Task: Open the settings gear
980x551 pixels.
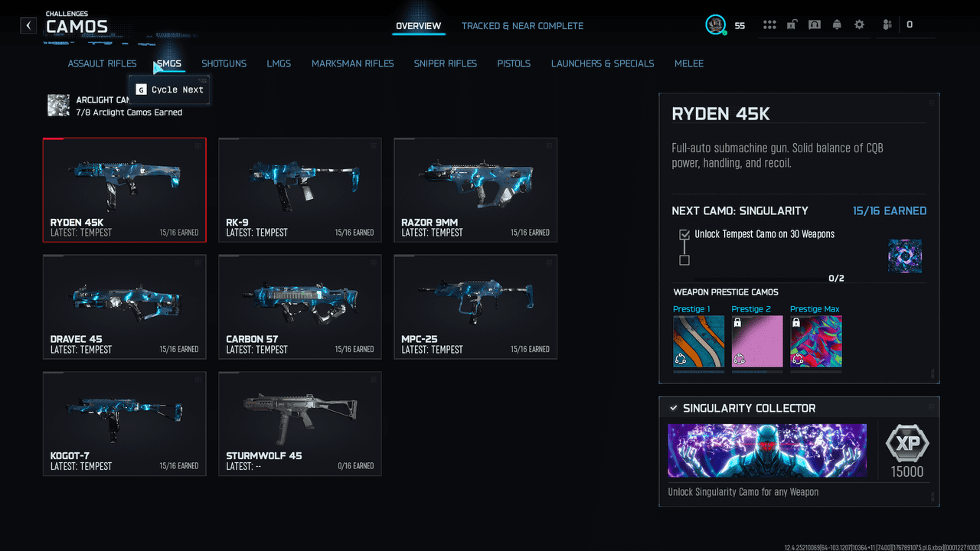Action: pyautogui.click(x=859, y=25)
